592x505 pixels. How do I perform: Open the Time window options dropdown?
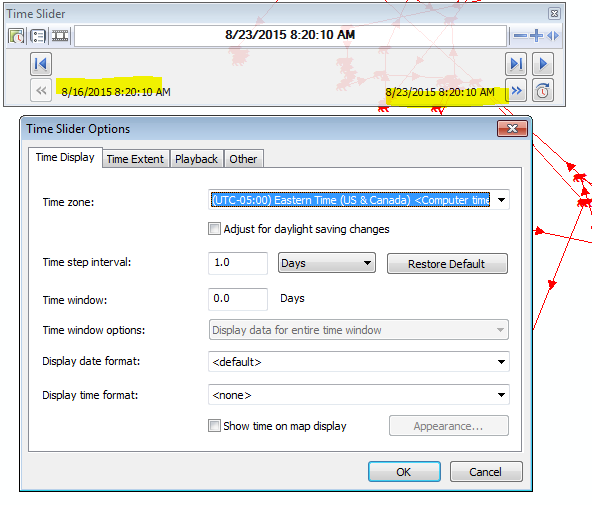tap(359, 330)
